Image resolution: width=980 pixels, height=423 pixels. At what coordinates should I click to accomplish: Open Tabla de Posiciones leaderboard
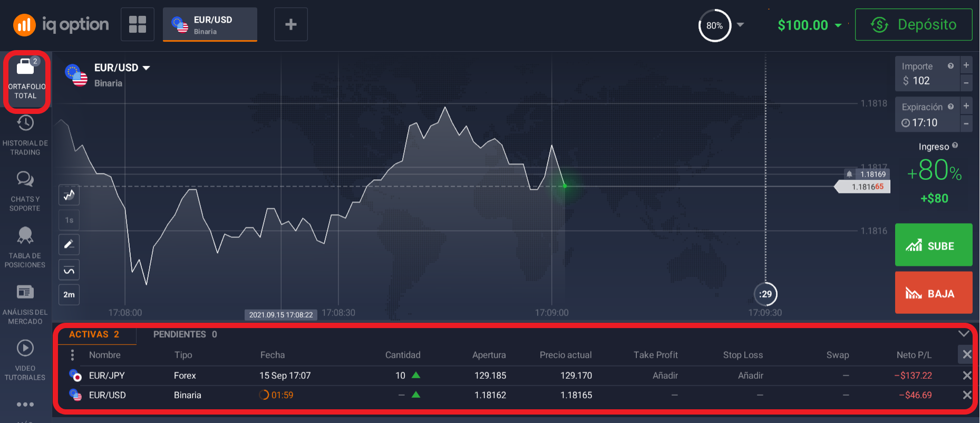[25, 248]
